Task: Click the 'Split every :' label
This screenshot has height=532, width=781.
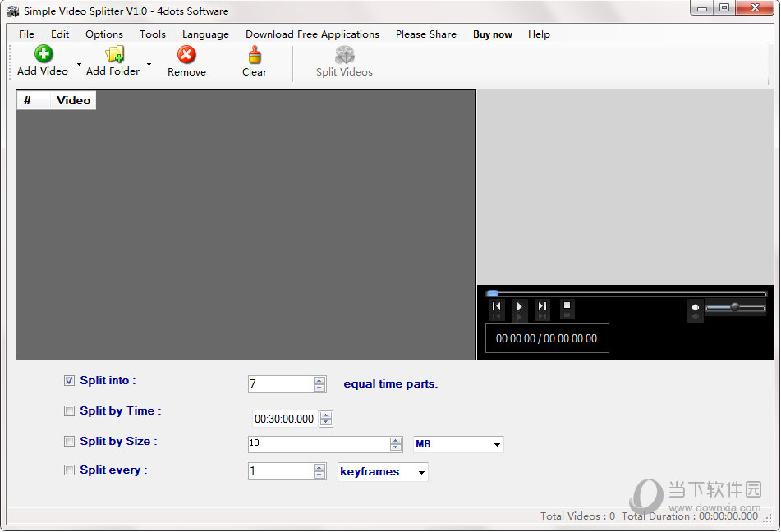Action: pyautogui.click(x=113, y=470)
